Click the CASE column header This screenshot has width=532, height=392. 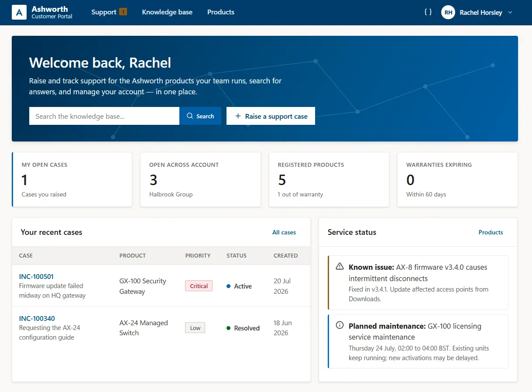(26, 255)
